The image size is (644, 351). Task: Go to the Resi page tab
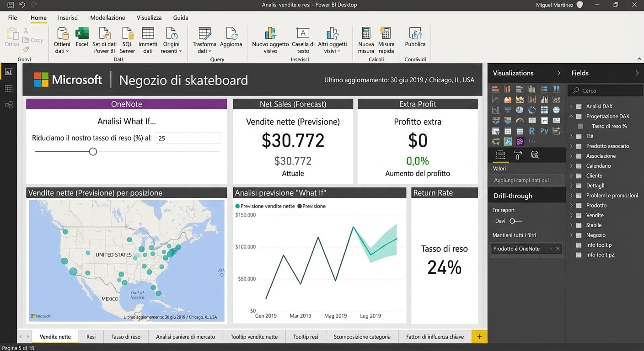click(x=91, y=337)
